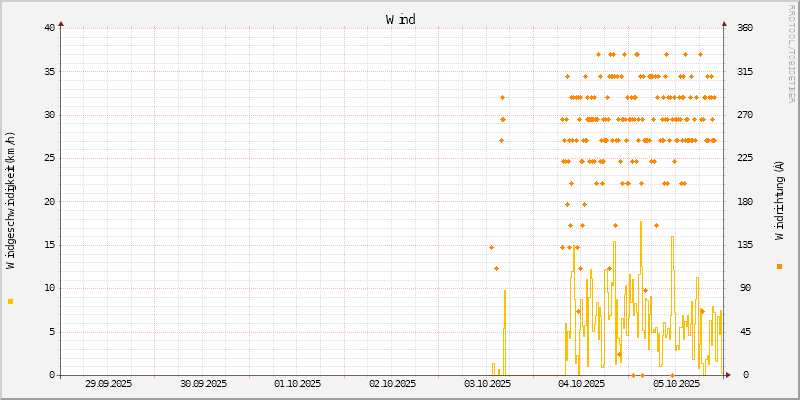Screen dimensions: 800x400
Task: Click the Windgeschwindigkeit (km/h) axis label
Action: [10, 200]
